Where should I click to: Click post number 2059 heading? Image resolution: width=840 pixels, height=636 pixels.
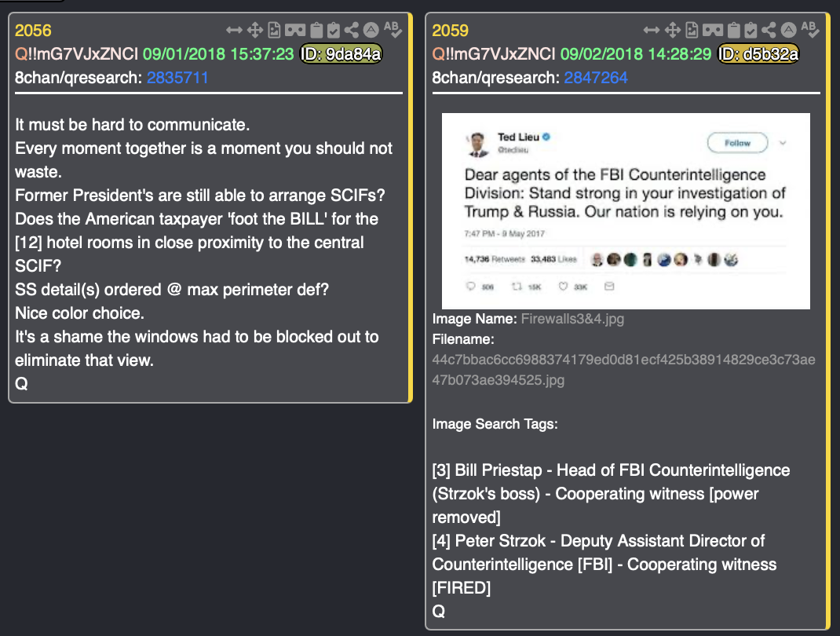coord(450,31)
